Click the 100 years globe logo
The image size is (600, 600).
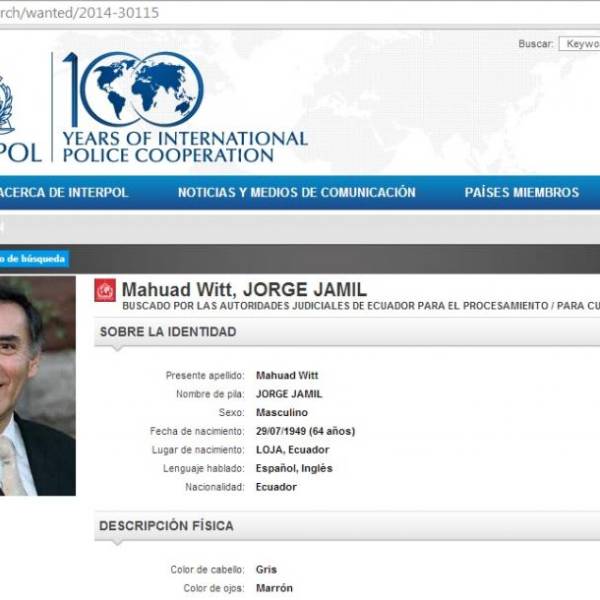click(133, 88)
